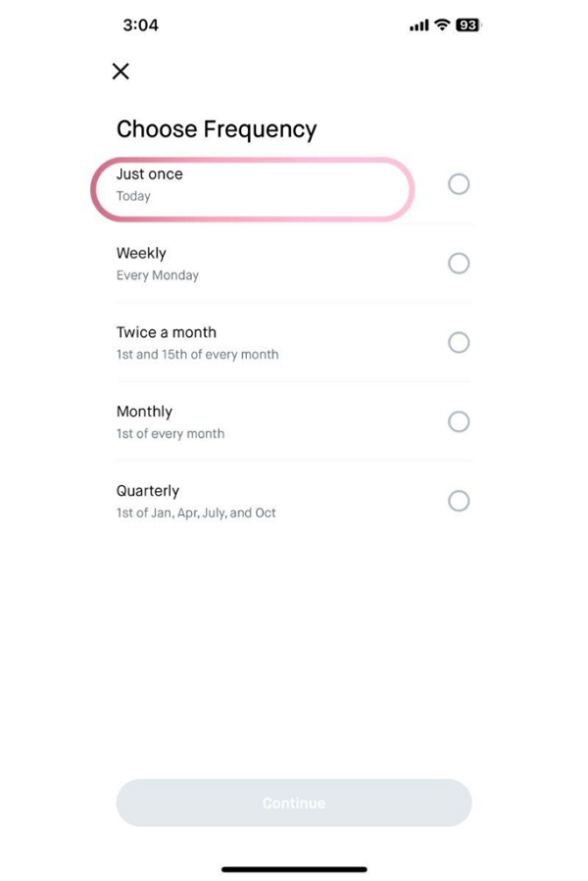Tap the Continue button
588x881 pixels.
click(x=293, y=803)
